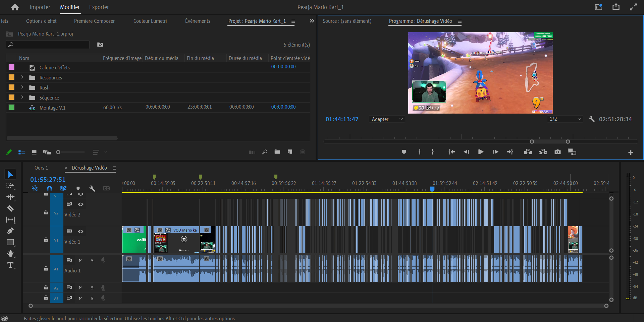Export frame with the camera icon
The height and width of the screenshot is (322, 644).
tap(557, 152)
